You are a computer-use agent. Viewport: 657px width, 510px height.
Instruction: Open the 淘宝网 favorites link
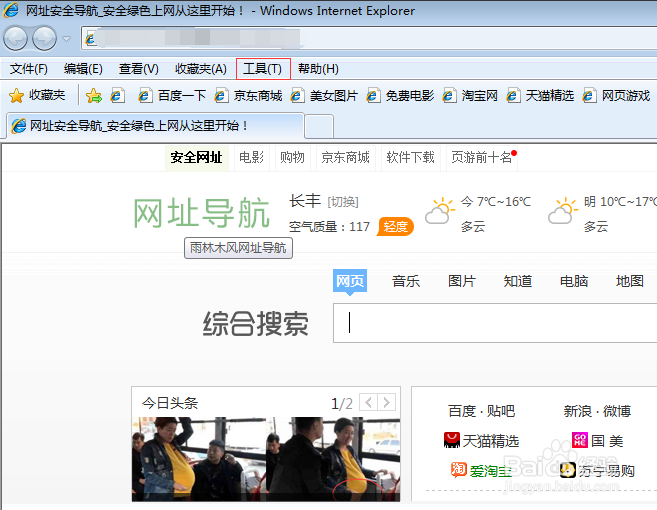coord(470,96)
